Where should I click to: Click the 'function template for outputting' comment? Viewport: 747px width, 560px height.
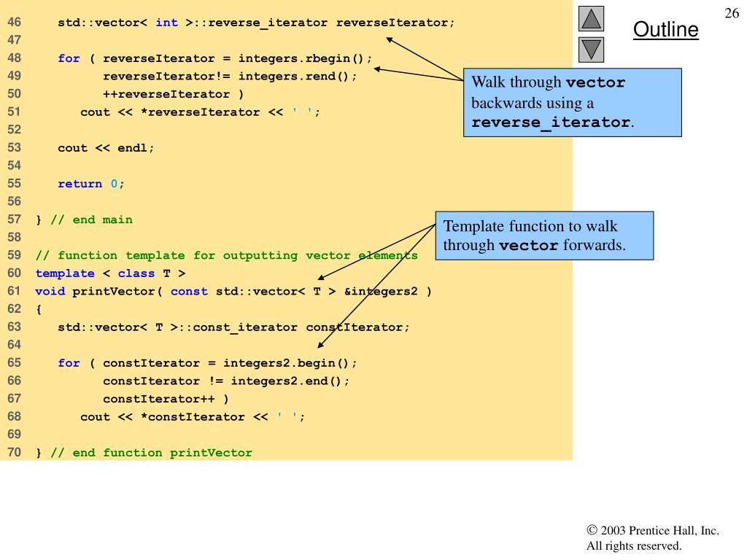point(226,255)
